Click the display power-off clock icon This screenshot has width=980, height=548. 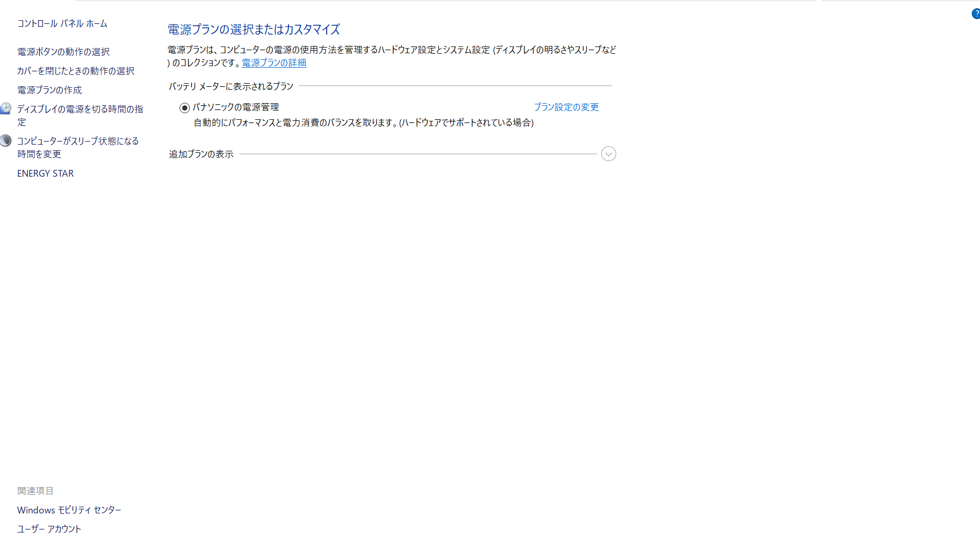[6, 108]
